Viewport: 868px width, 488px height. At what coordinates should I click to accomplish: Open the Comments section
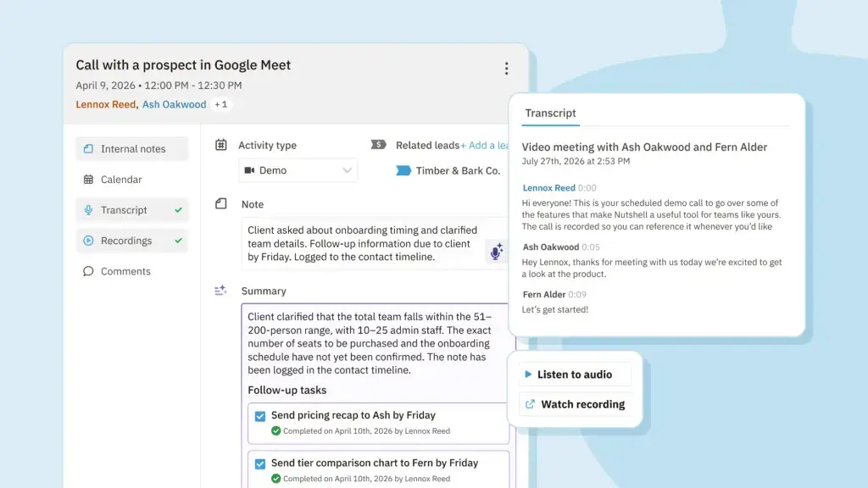pos(131,271)
